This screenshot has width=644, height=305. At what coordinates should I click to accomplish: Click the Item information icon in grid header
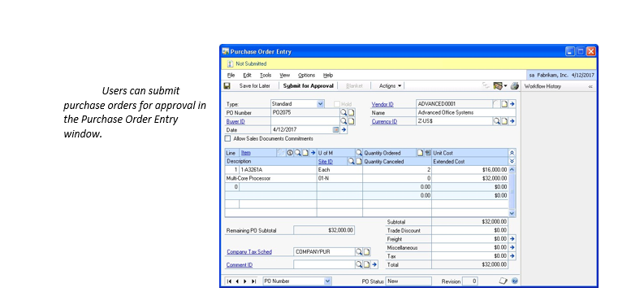[291, 153]
